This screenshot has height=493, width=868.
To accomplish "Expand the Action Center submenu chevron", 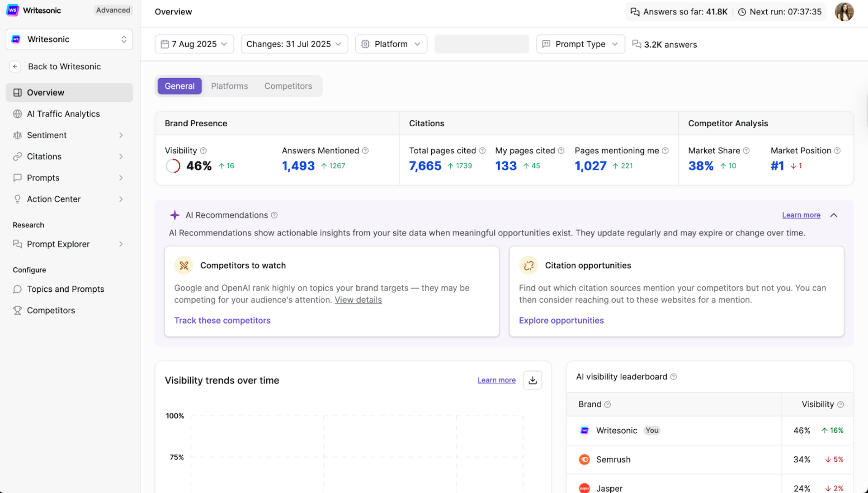I will point(121,199).
